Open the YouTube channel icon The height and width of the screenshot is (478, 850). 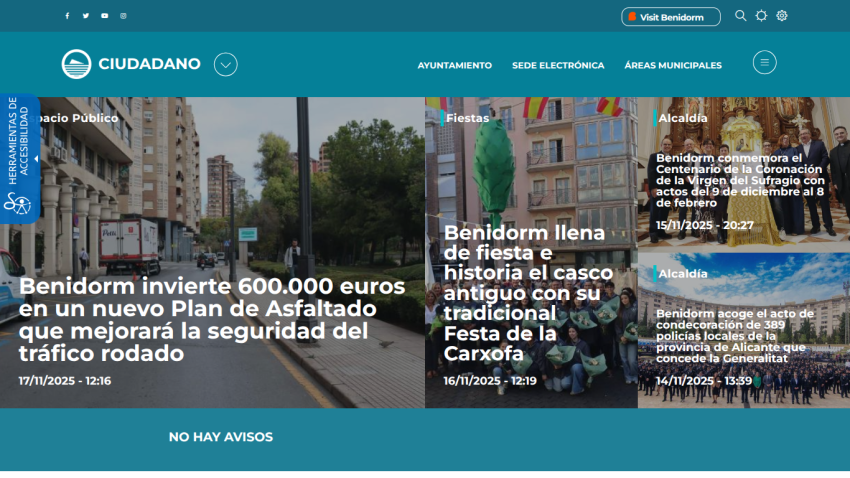(x=105, y=16)
